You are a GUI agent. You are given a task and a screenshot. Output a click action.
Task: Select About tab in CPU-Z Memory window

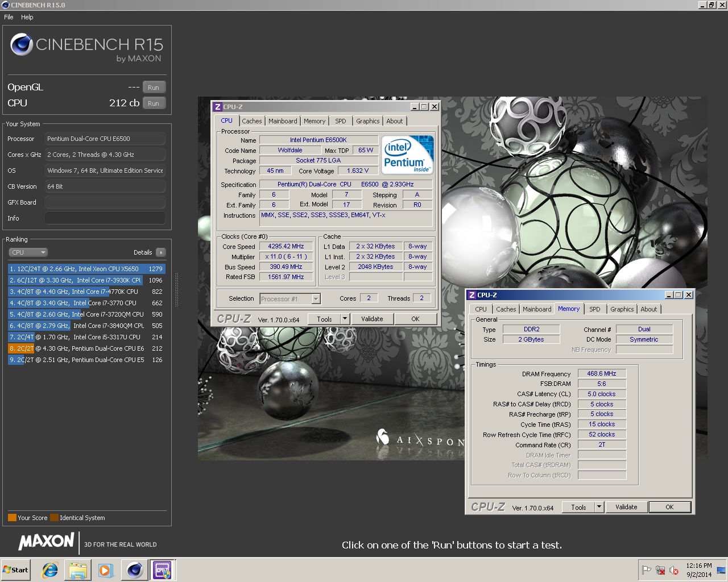coord(649,309)
